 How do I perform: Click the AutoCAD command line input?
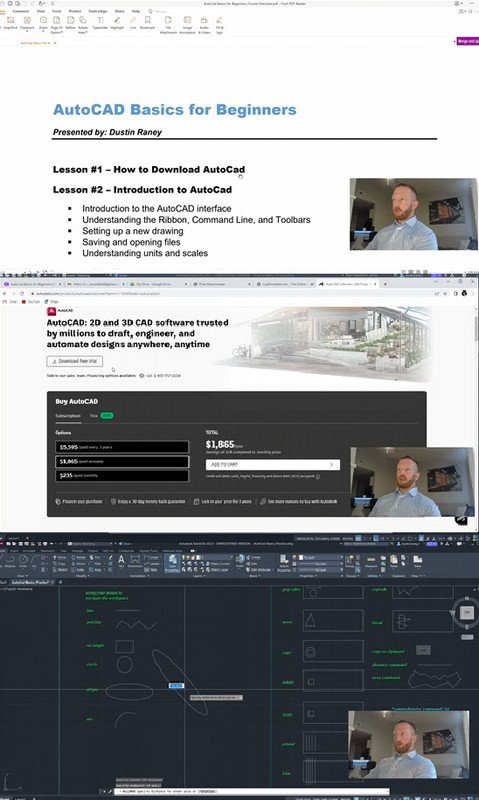[253, 791]
